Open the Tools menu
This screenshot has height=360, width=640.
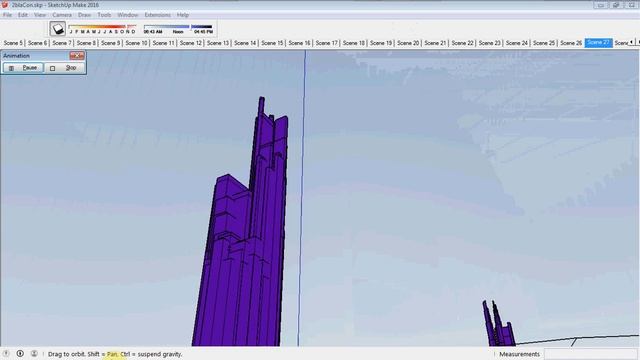104,15
